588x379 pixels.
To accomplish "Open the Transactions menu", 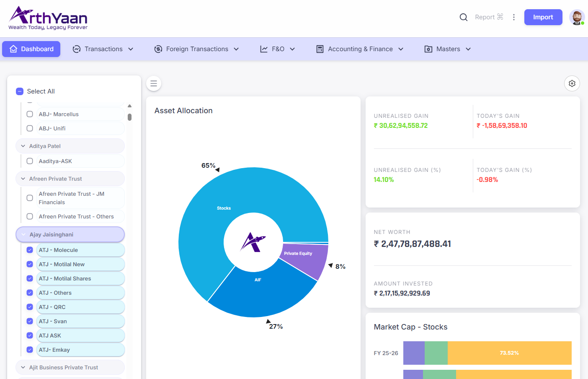I will [x=103, y=49].
